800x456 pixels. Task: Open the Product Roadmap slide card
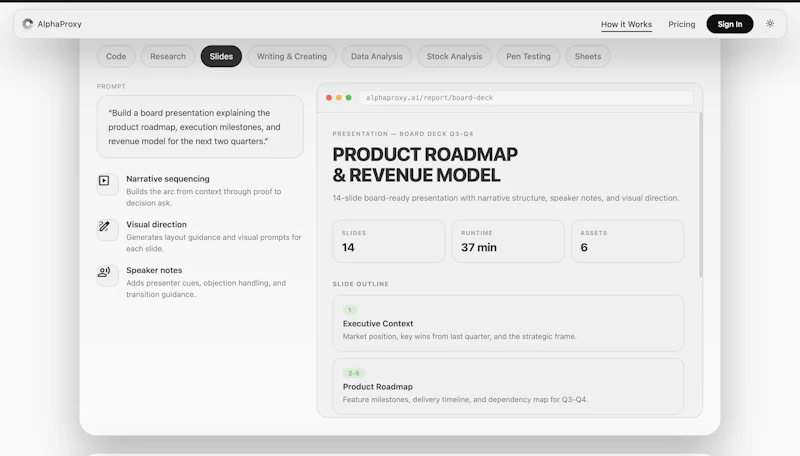pyautogui.click(x=508, y=386)
